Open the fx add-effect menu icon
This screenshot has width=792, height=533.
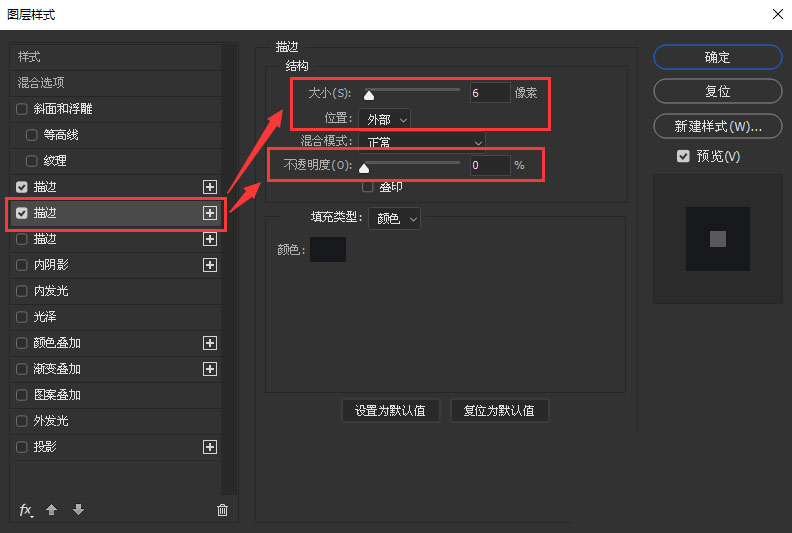click(26, 510)
